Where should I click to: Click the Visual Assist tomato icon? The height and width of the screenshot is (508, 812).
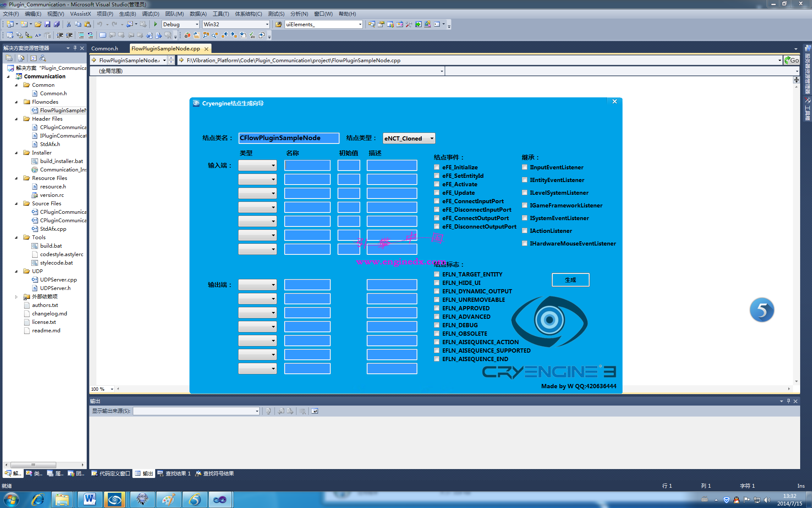point(187,36)
